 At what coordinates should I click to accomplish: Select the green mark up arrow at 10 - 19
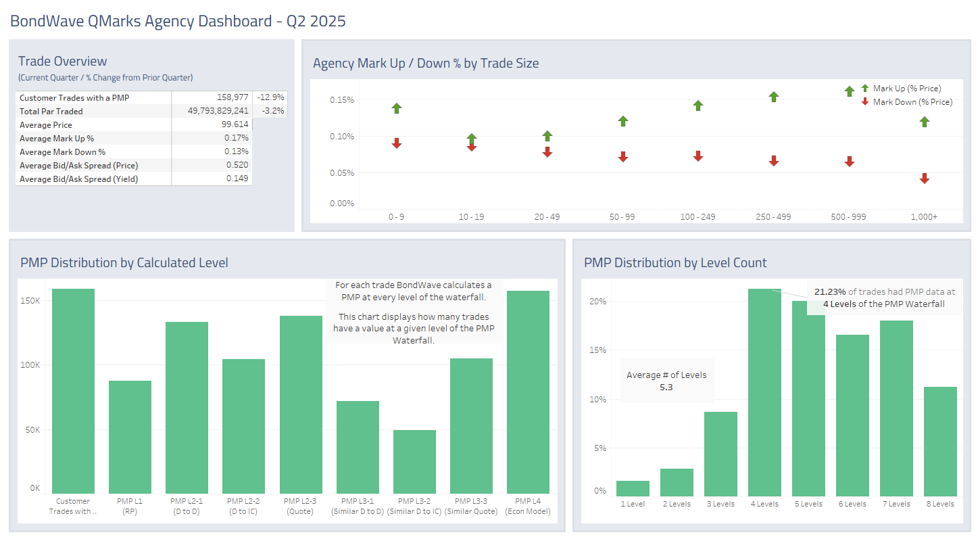point(472,139)
